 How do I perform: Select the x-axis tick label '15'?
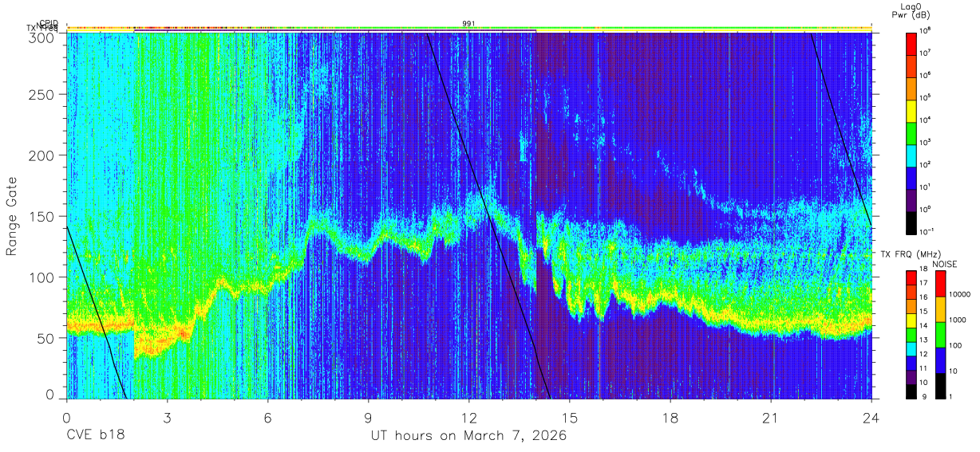click(570, 418)
